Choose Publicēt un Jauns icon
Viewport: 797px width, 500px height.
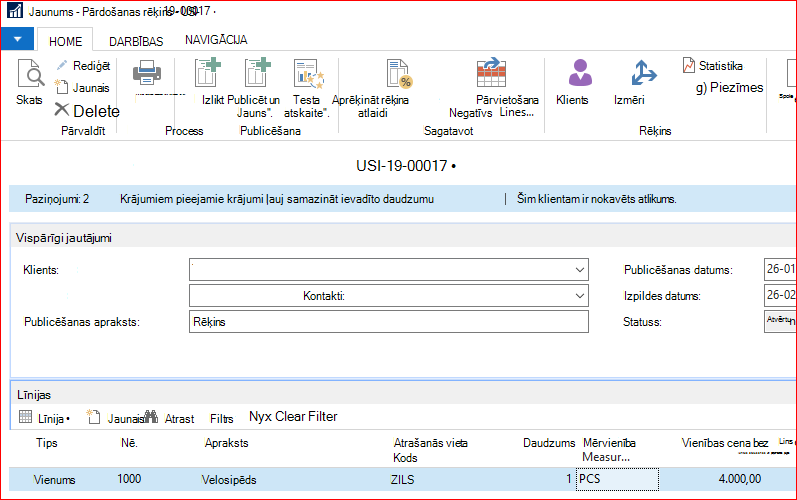pyautogui.click(x=257, y=73)
